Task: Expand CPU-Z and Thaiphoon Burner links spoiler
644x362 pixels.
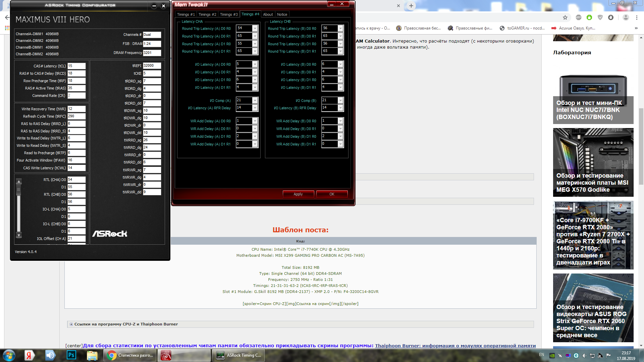Action: [71, 324]
